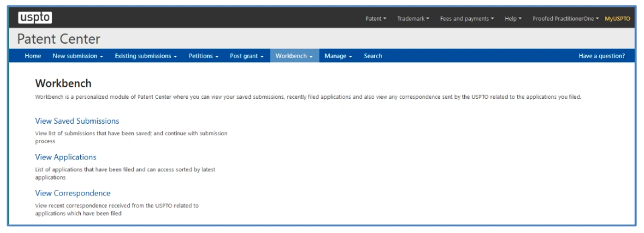
Task: Expand the Fees and payments menu
Action: click(467, 18)
